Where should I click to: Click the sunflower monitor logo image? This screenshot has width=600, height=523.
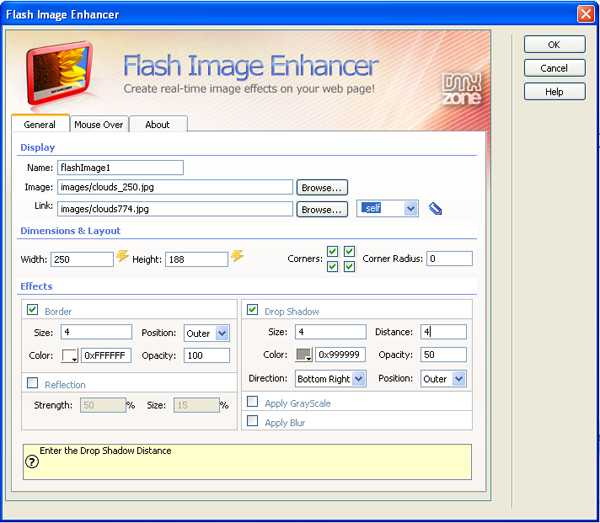pyautogui.click(x=60, y=73)
